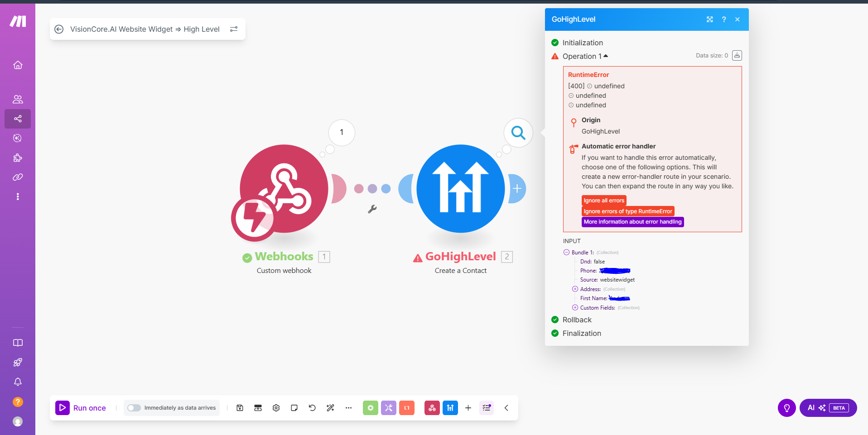This screenshot has width=868, height=435.
Task: Open the AI BETA assistant
Action: point(828,408)
